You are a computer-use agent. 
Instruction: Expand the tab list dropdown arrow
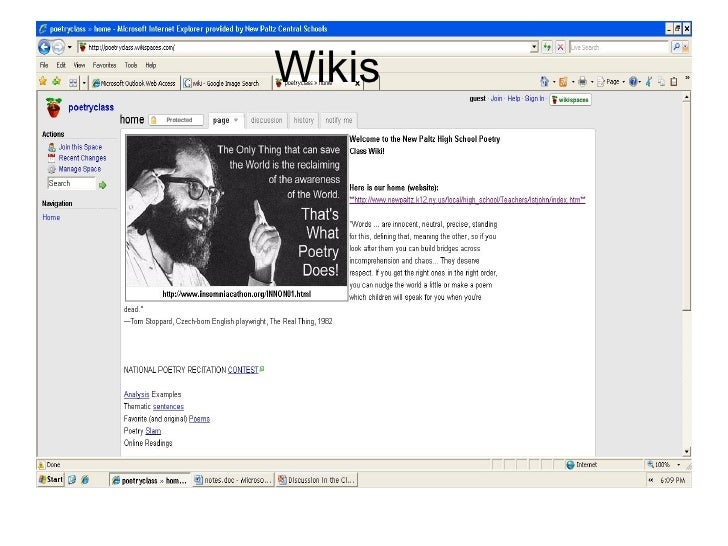pyautogui.click(x=84, y=83)
